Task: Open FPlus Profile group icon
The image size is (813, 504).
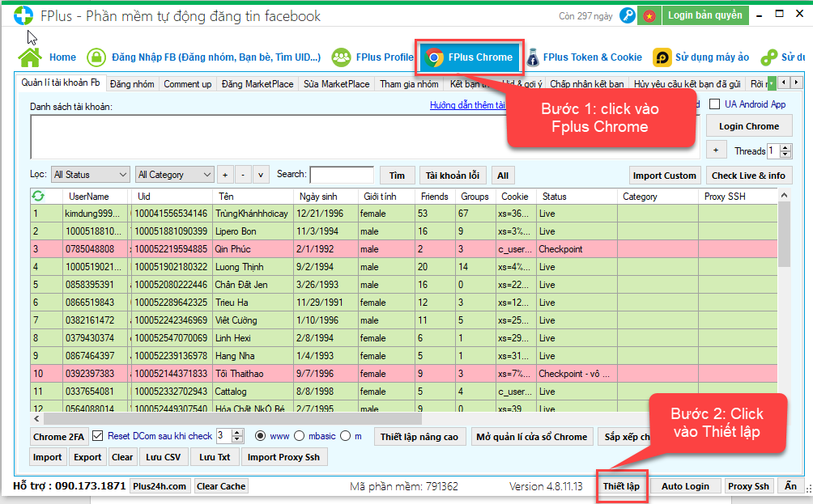Action: (x=341, y=57)
